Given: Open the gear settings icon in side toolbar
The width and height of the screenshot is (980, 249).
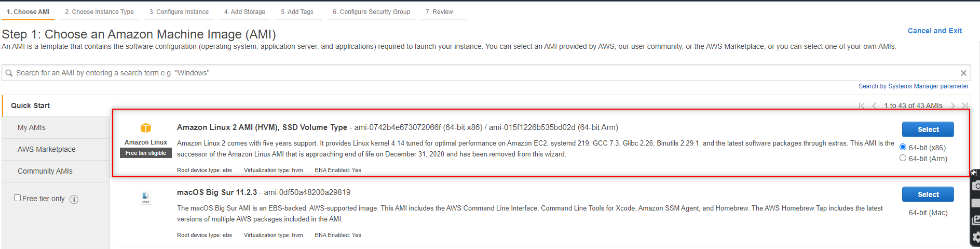Looking at the screenshot, I should (x=976, y=237).
